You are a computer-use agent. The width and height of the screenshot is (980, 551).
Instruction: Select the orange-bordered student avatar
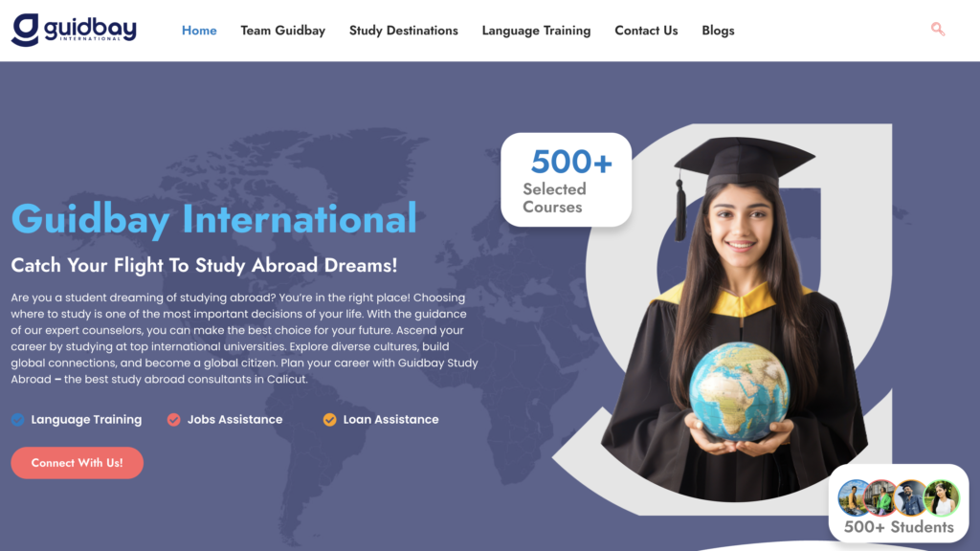click(911, 497)
